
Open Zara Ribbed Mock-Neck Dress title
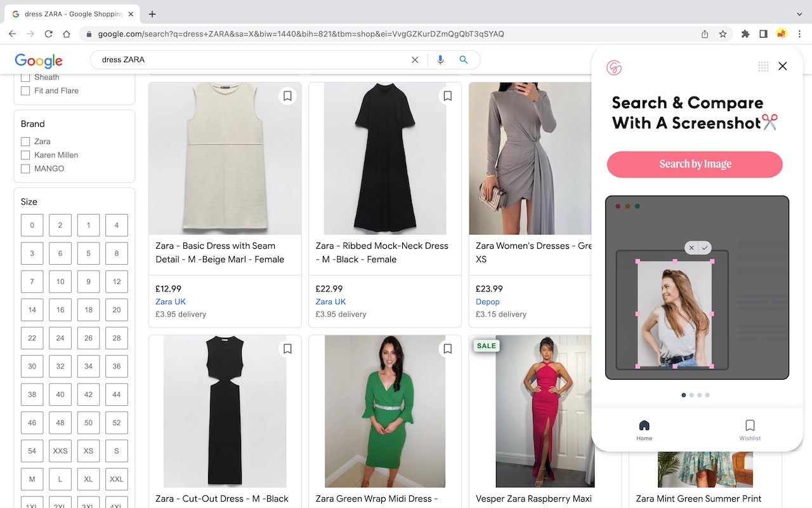pyautogui.click(x=382, y=253)
